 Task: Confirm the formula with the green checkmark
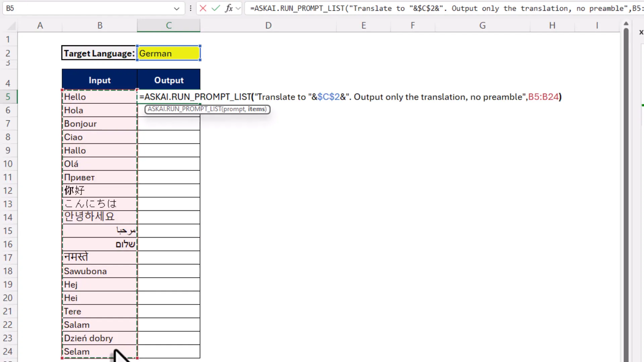pos(216,8)
